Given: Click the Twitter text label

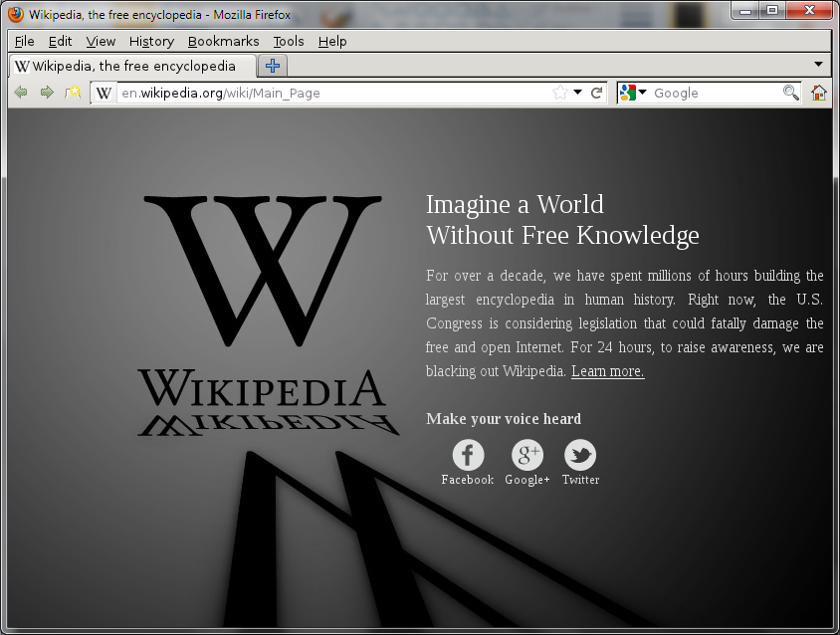Looking at the screenshot, I should [x=580, y=480].
